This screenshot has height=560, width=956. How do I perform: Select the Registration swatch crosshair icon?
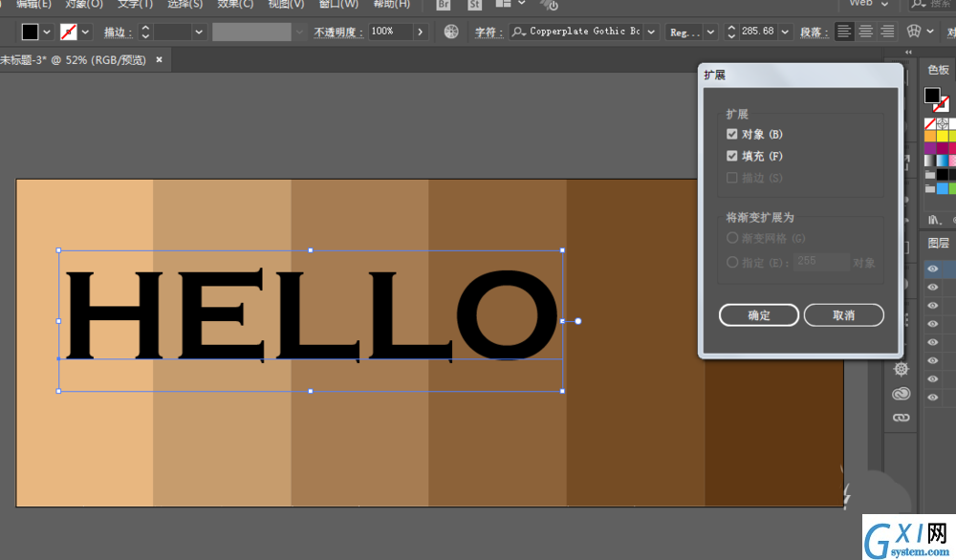pyautogui.click(x=942, y=123)
